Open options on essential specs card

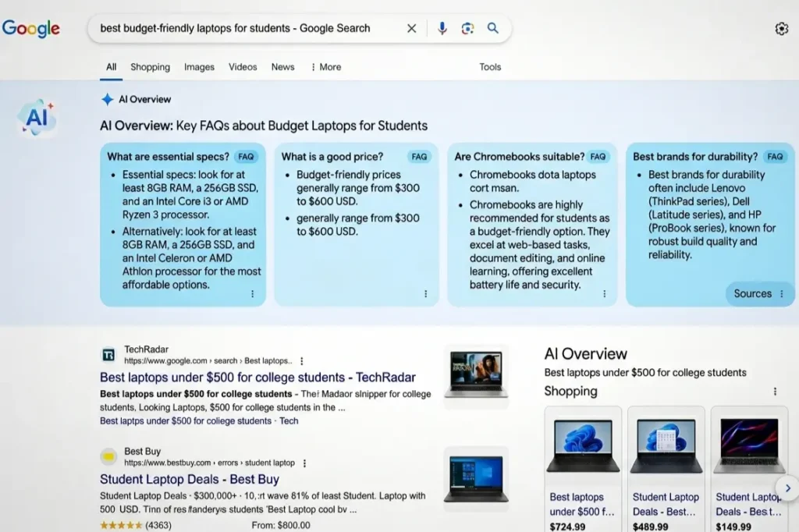coord(252,294)
